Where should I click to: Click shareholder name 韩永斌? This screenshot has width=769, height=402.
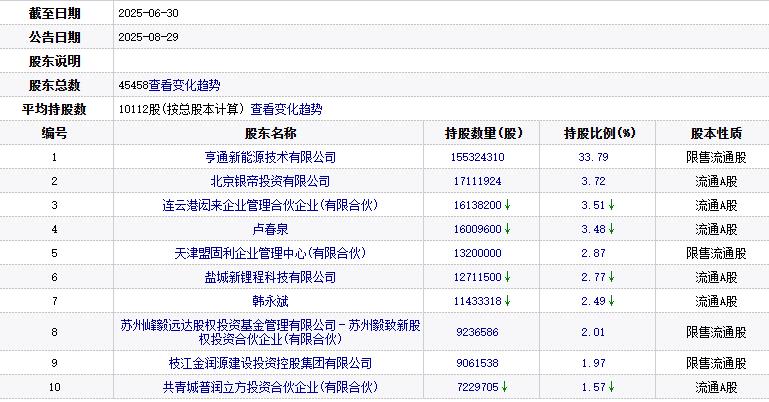(270, 301)
